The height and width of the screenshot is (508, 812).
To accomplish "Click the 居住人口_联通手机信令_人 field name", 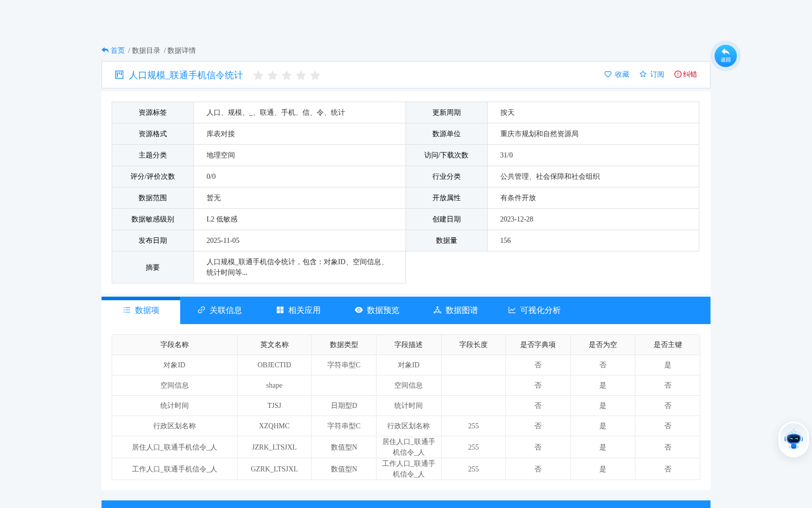I will (175, 447).
